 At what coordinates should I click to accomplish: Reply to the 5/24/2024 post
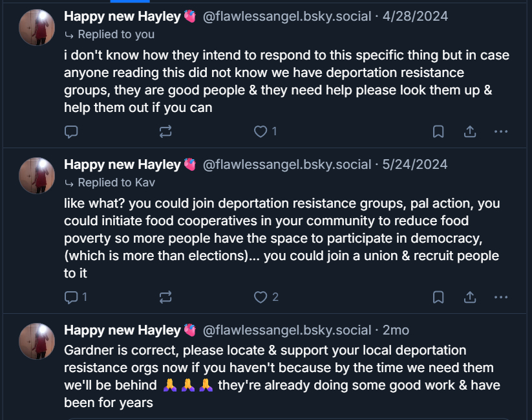[72, 297]
